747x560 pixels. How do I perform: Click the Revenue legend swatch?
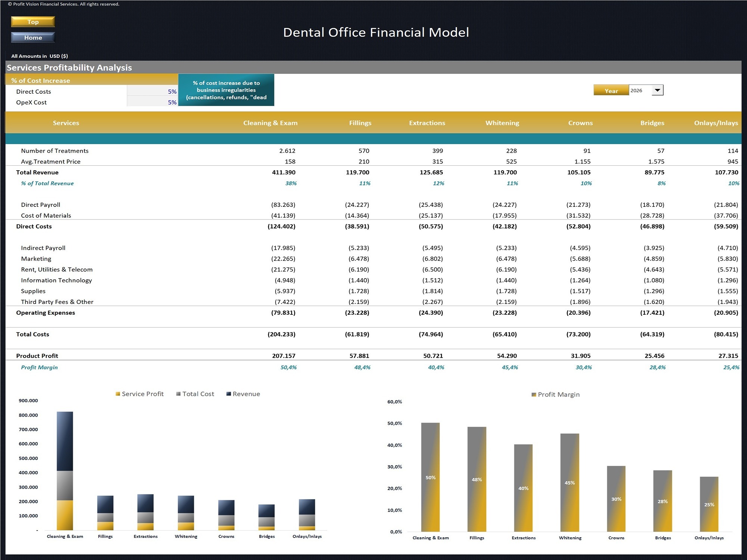click(229, 394)
